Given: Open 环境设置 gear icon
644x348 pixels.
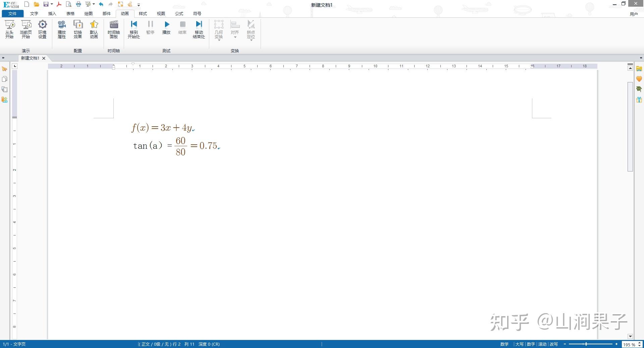Looking at the screenshot, I should pos(42,29).
